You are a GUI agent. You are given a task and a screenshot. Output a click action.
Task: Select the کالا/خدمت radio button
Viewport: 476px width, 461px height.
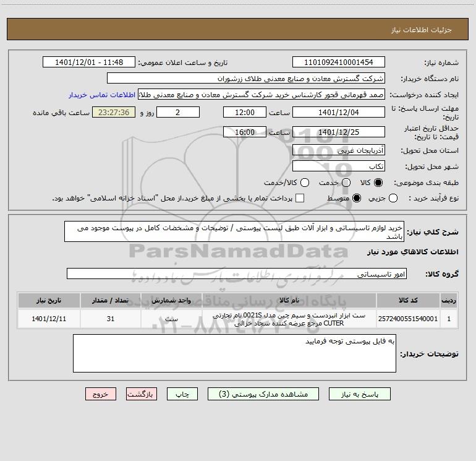pyautogui.click(x=305, y=183)
